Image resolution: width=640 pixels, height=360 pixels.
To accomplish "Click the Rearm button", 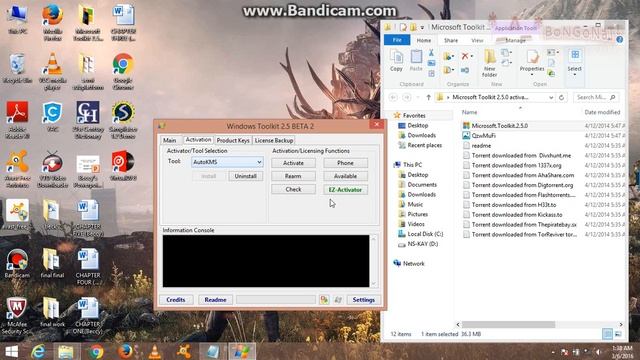I will point(293,176).
